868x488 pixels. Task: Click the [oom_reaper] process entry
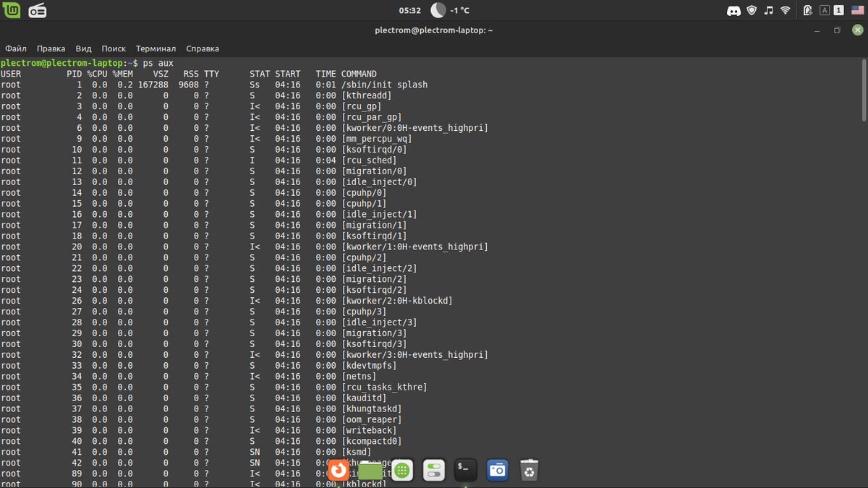[x=372, y=420]
